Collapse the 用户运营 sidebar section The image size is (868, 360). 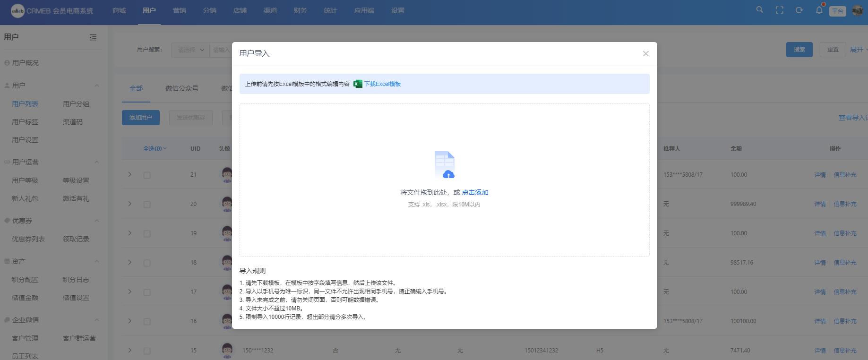[97, 162]
